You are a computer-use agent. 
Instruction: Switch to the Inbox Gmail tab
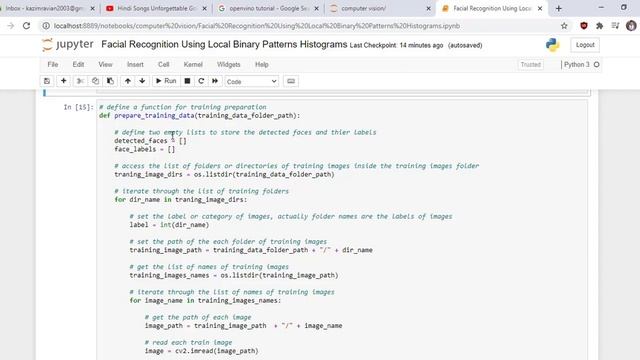coord(44,8)
